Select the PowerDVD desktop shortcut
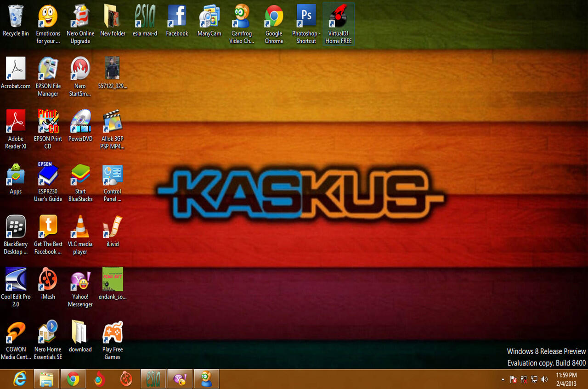This screenshot has width=588, height=389. click(x=80, y=126)
